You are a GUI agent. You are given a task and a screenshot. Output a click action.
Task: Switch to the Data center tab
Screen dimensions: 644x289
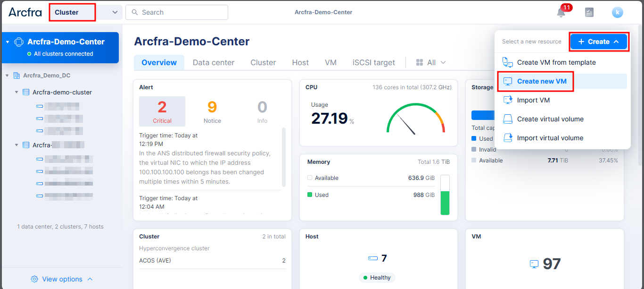tap(213, 62)
